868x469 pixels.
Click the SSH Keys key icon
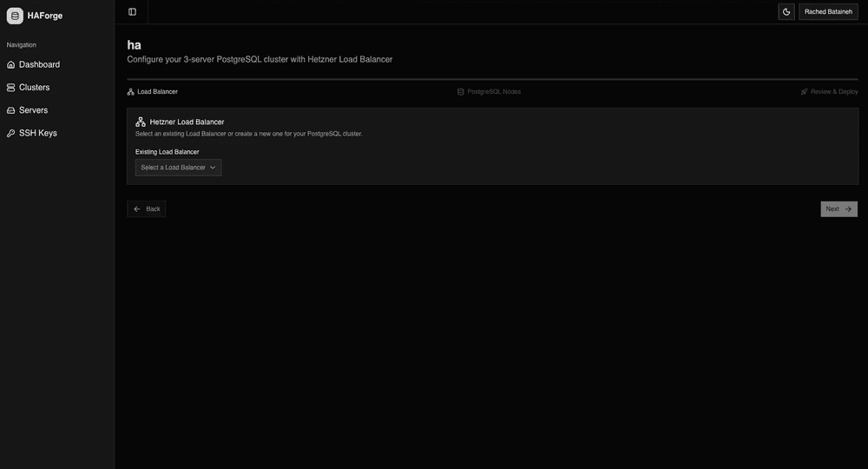[10, 133]
